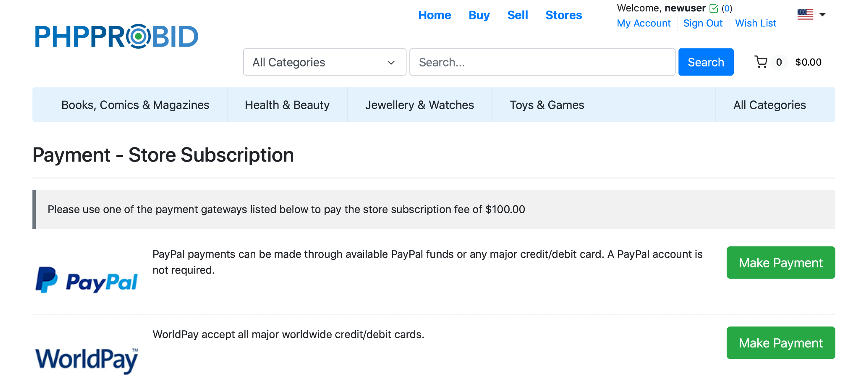The image size is (868, 378).
Task: Go to the Buy menu
Action: pos(479,15)
